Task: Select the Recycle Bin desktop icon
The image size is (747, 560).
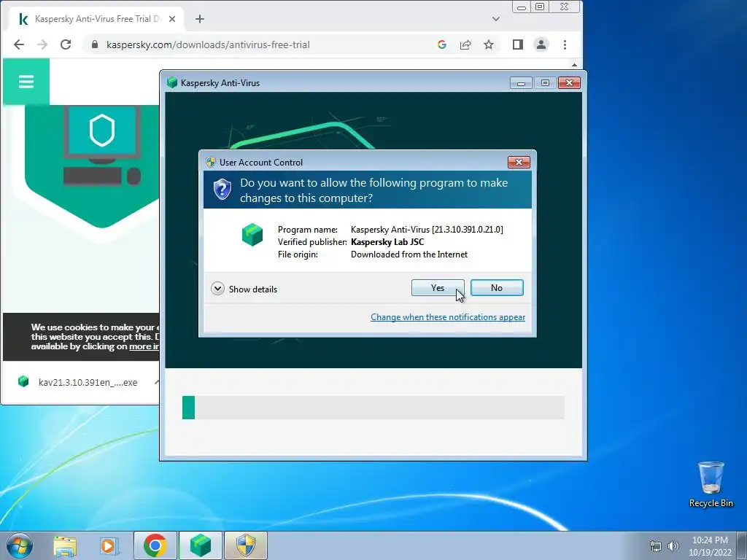Action: (x=711, y=485)
